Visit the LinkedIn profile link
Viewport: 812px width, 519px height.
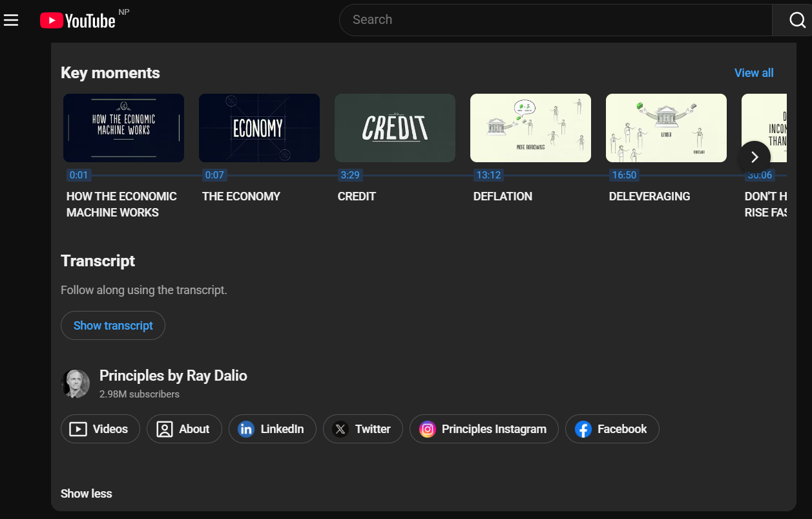(272, 429)
